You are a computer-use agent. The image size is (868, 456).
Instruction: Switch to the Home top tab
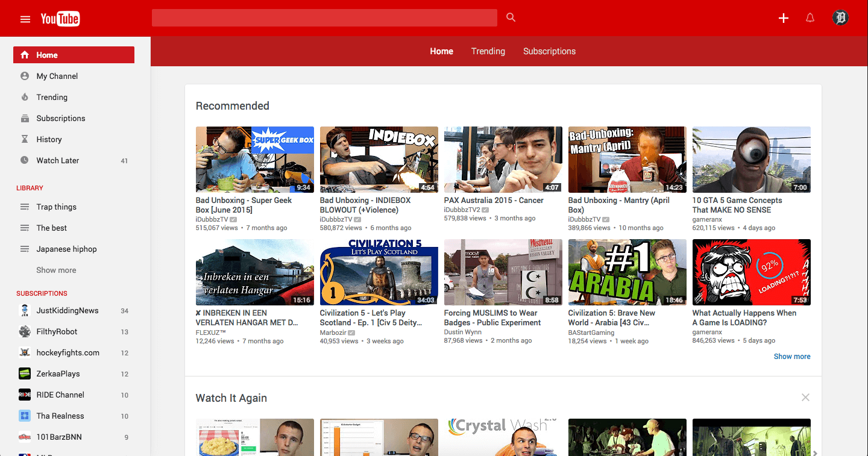(441, 51)
